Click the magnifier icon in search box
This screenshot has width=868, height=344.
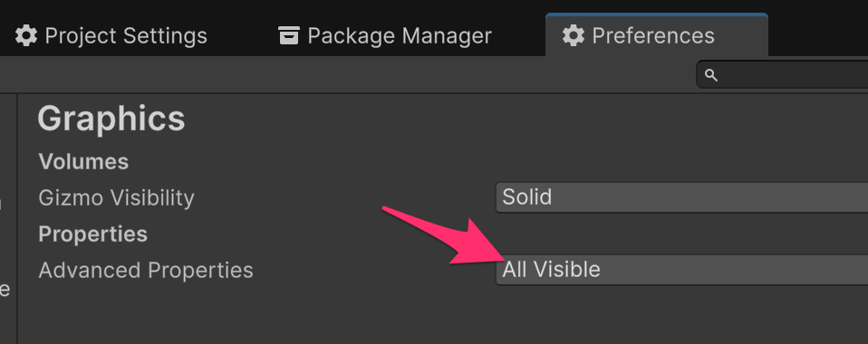coord(711,75)
